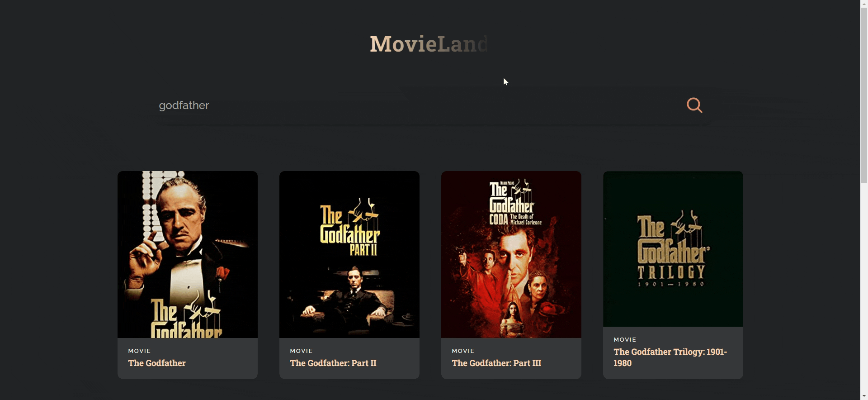
Task: Click the title 'The Godfather: Part III'
Action: click(x=496, y=363)
